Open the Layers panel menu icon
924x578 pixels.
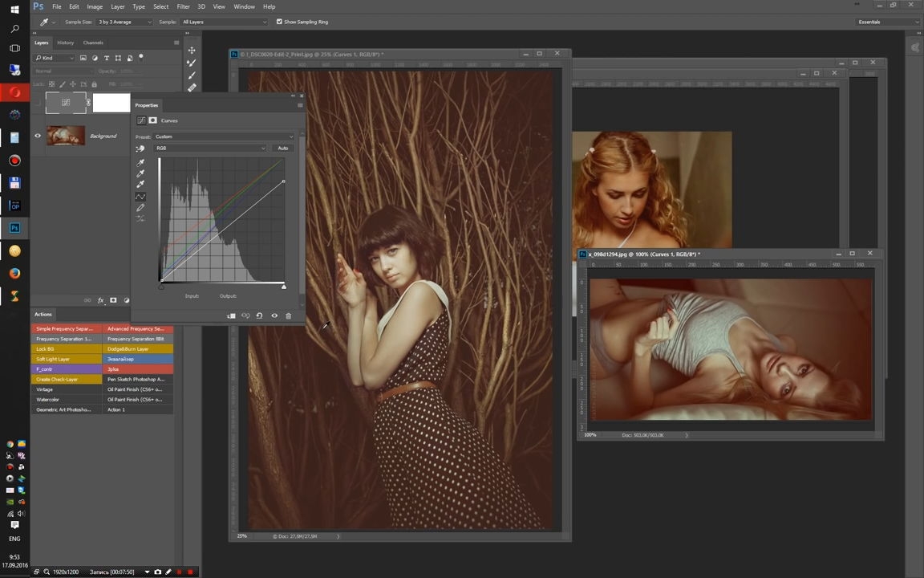click(176, 43)
